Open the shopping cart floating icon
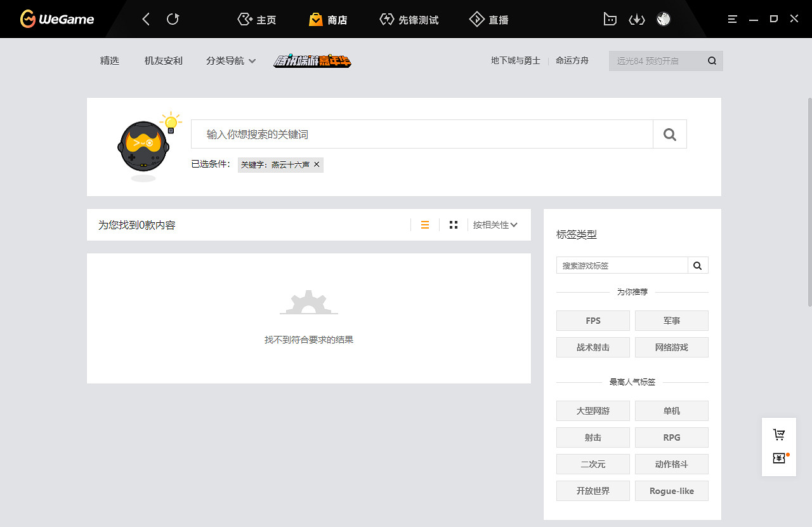This screenshot has height=527, width=812. pos(779,434)
